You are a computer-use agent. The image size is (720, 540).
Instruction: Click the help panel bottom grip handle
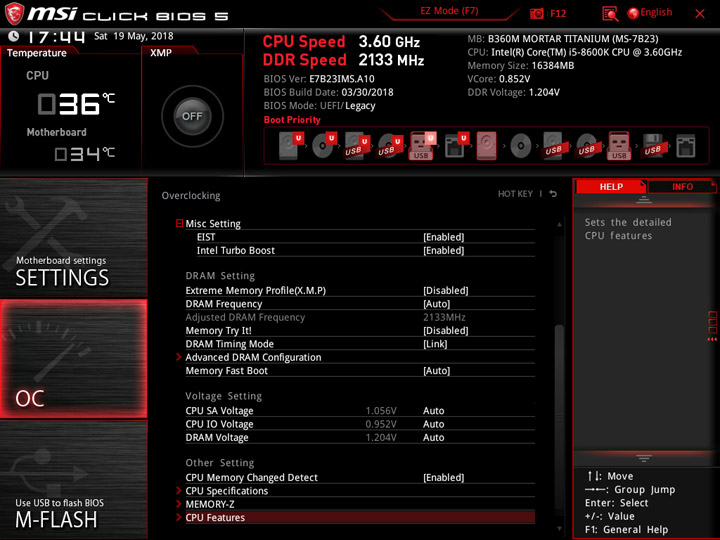pos(644,458)
